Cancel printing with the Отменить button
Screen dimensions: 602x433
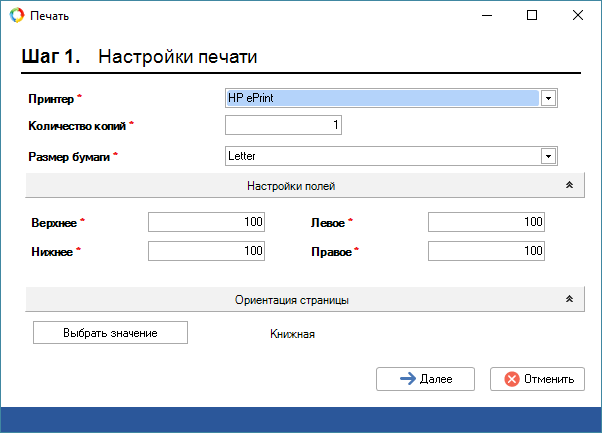(537, 379)
